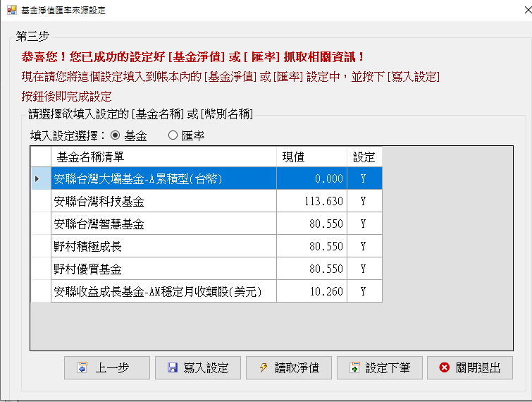Image resolution: width=532 pixels, height=402 pixels.
Task: Click the 設定下筆 button
Action: click(380, 367)
